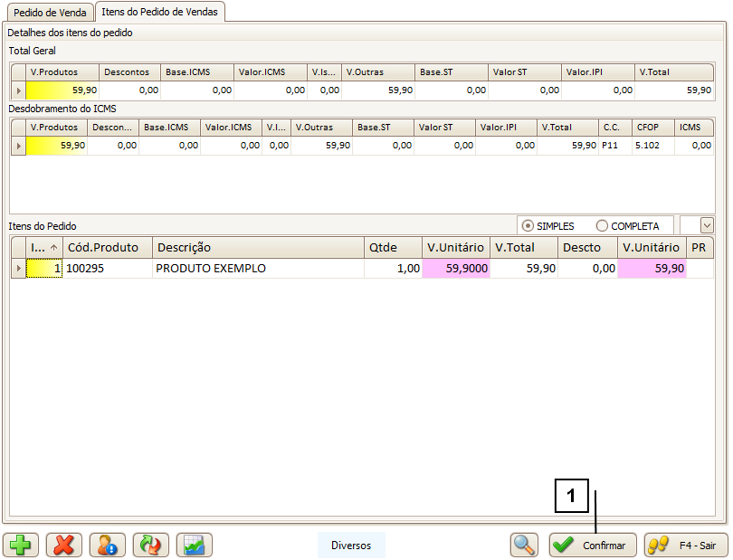Open the dropdown next to COMPLETA
Screen dimensions: 733x560
pos(707,225)
